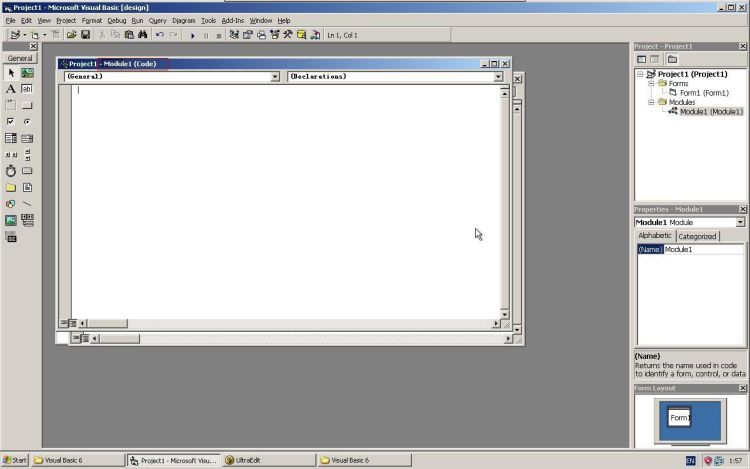Click the Toolbox hammer-and-wrench toolbar icon

click(288, 35)
